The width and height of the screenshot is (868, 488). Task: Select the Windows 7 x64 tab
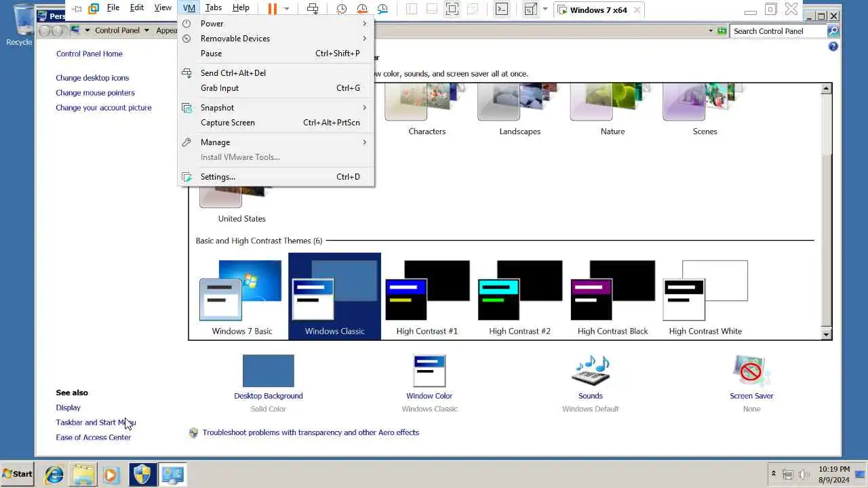pos(599,9)
